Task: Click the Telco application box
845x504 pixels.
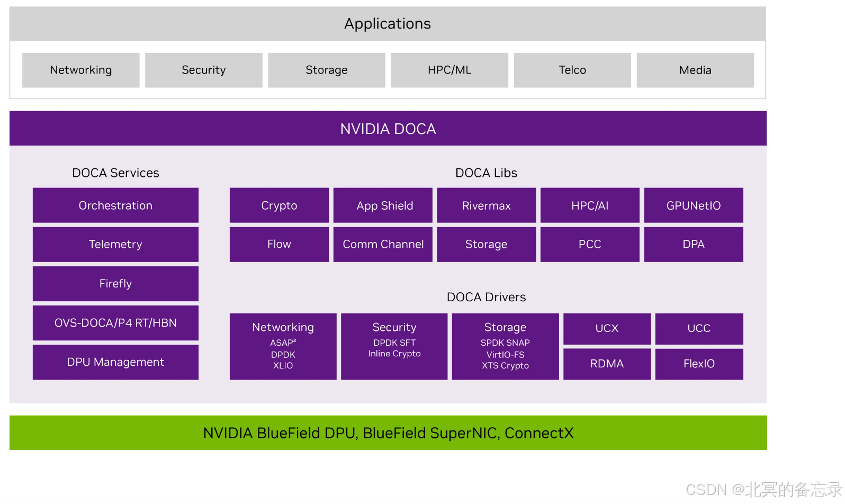Action: point(572,70)
